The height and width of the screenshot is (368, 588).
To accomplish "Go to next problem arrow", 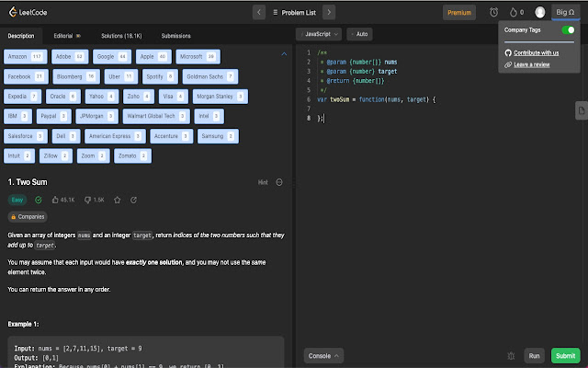I will pos(329,12).
